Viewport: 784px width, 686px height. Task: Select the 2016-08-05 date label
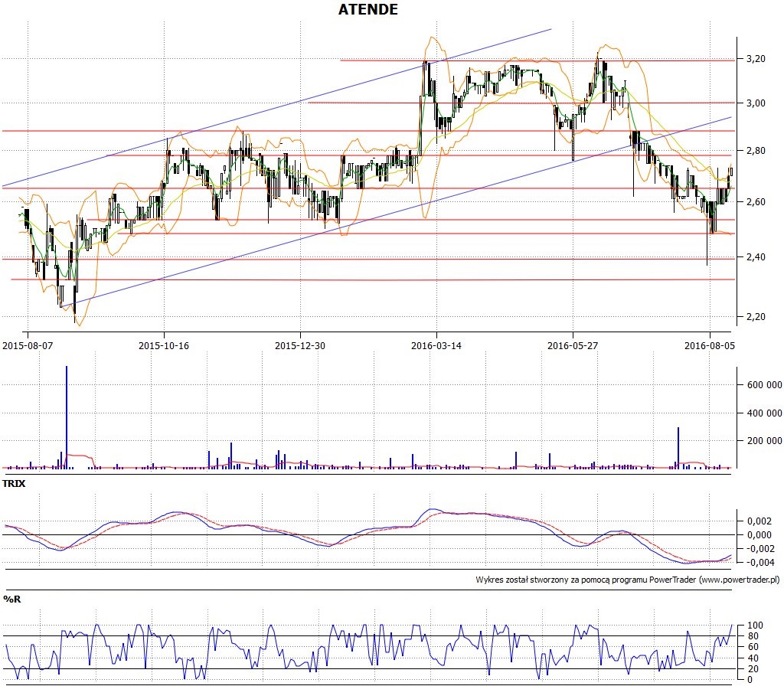(710, 345)
